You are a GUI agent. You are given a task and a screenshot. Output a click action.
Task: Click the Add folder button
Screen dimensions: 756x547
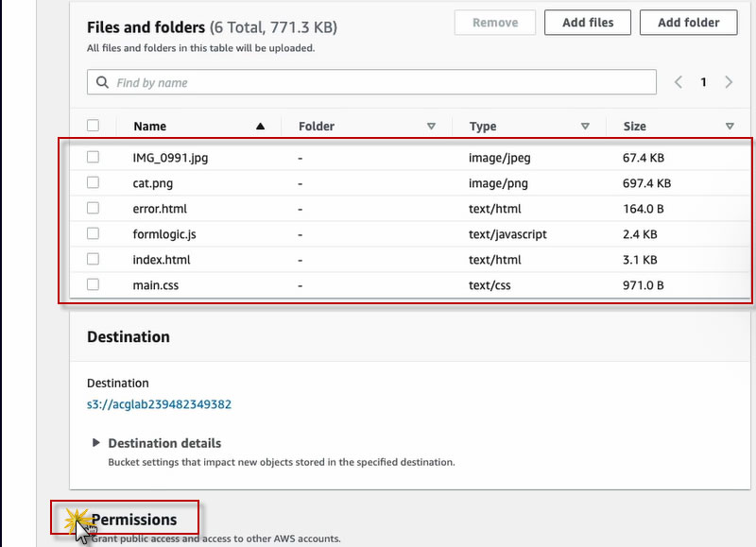(688, 23)
